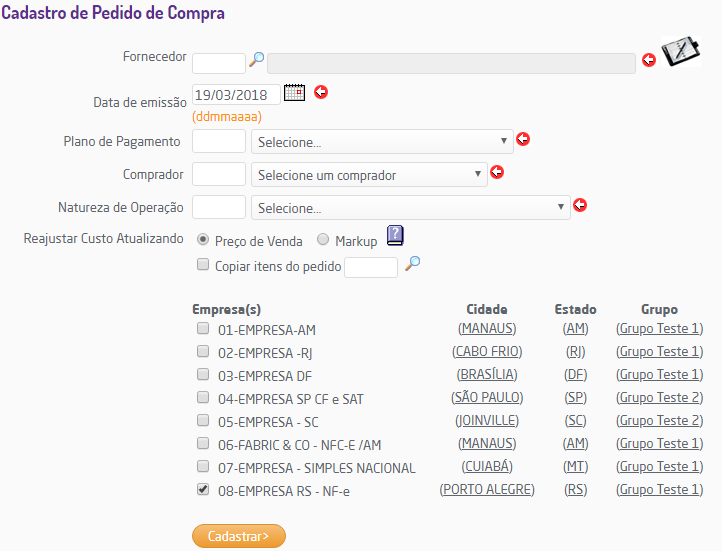
Task: Select the Preço de Venda radio button
Action: pos(203,240)
